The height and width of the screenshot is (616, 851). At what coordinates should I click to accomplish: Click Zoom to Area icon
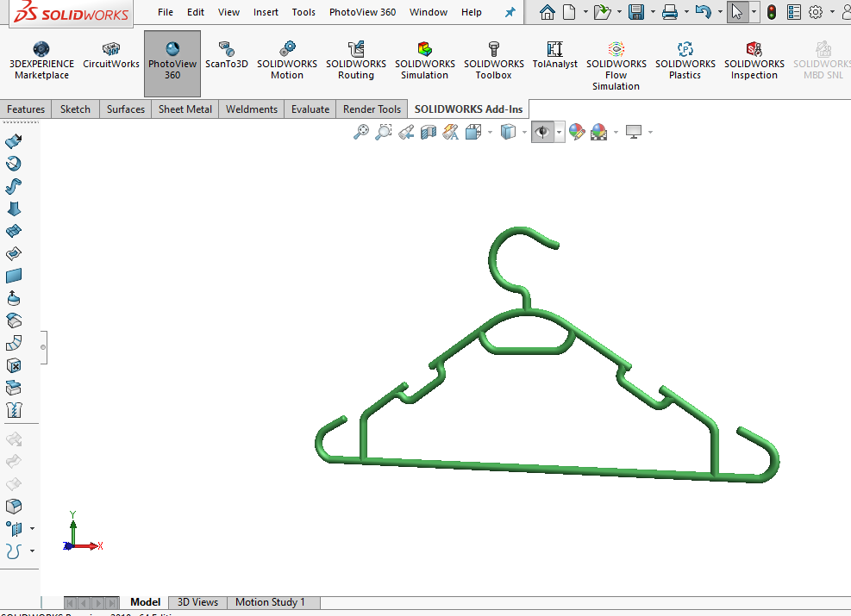(384, 132)
